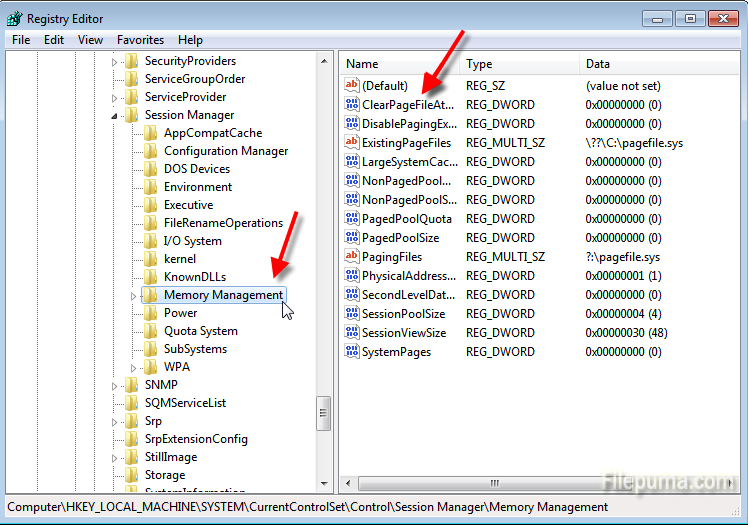Click the Session Manager folder icon
This screenshot has height=525, width=748.
coord(131,115)
